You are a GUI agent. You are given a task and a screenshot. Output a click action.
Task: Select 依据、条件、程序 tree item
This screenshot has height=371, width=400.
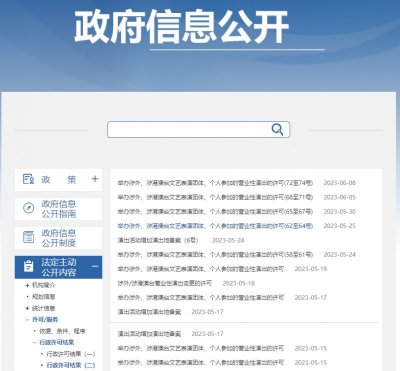click(62, 331)
